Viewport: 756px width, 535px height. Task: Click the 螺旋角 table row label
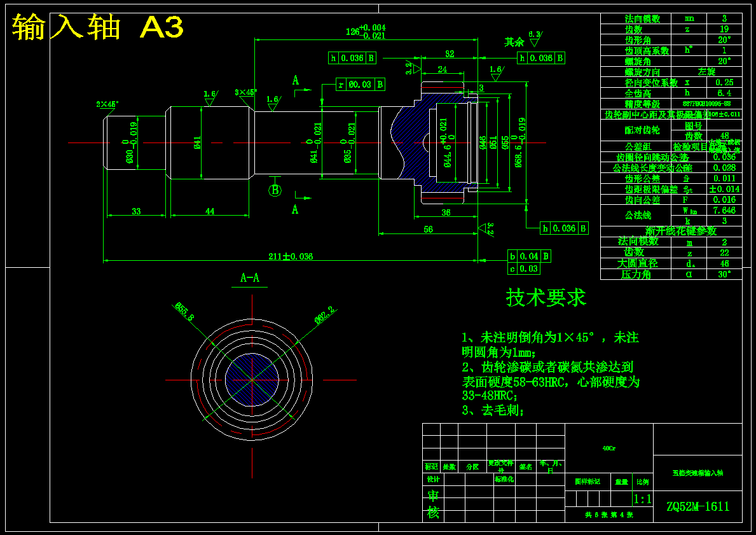coord(638,61)
